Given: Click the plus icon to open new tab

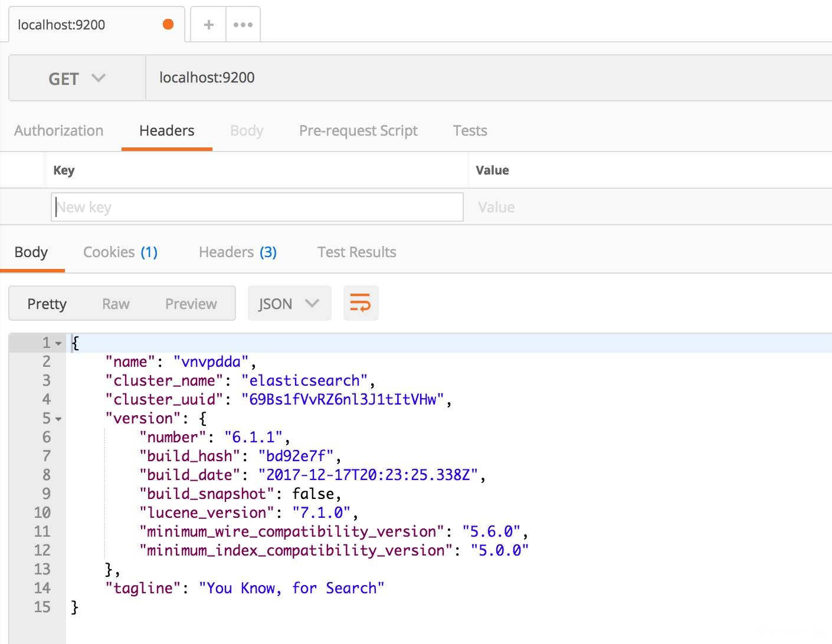Looking at the screenshot, I should [x=208, y=25].
